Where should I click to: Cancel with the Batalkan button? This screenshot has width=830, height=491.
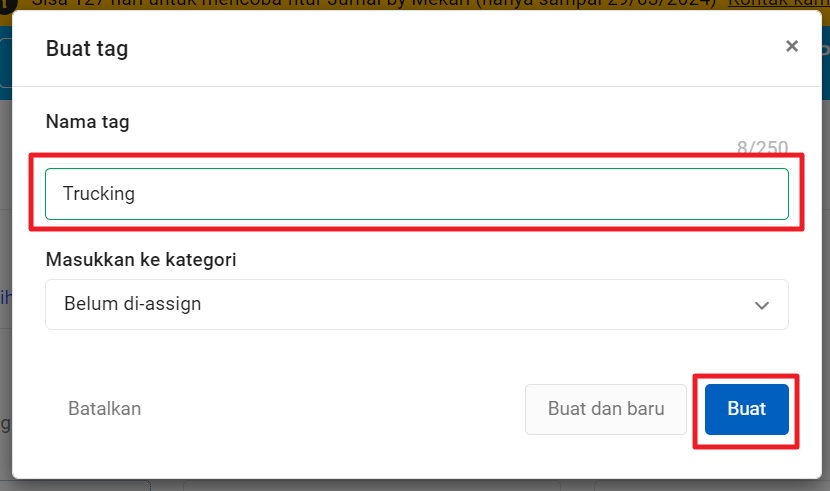pyautogui.click(x=104, y=408)
